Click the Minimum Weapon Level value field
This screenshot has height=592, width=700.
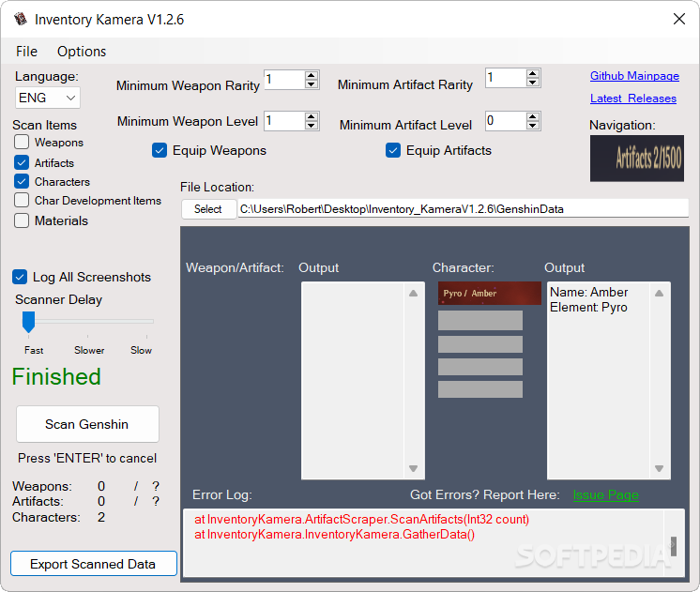[284, 121]
